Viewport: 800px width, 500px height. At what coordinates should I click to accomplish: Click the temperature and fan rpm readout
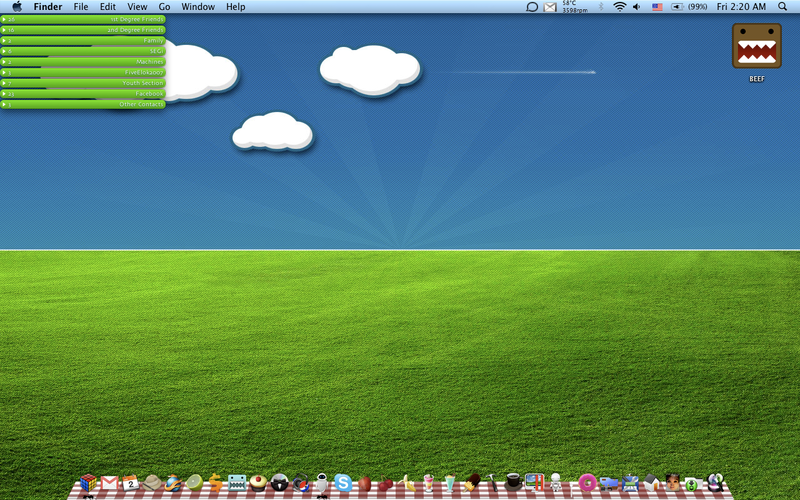click(575, 7)
